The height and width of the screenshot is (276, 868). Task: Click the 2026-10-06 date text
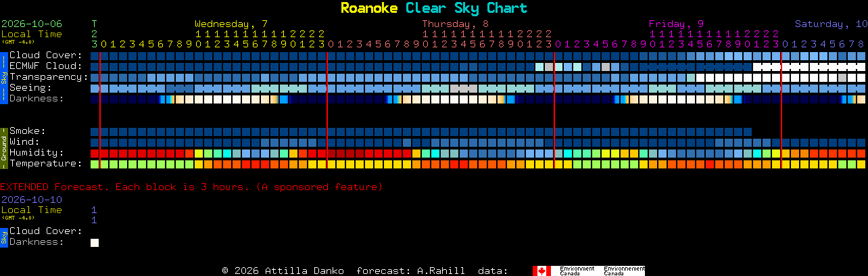[32, 24]
